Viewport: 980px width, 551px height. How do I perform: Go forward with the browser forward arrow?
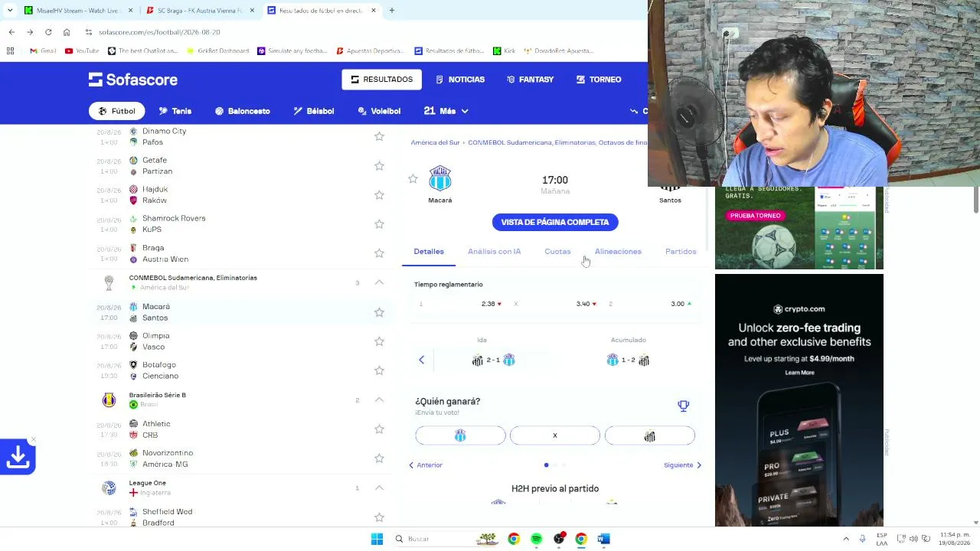pyautogui.click(x=30, y=32)
